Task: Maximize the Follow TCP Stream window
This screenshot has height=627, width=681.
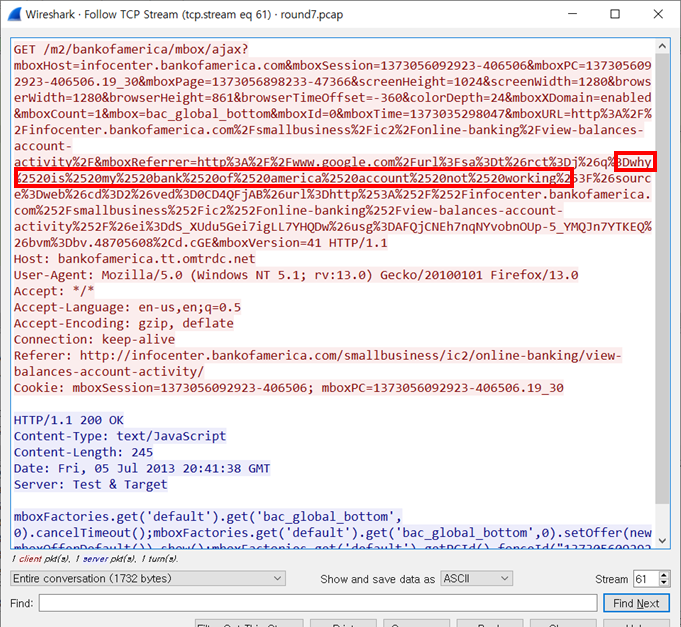Action: point(615,14)
